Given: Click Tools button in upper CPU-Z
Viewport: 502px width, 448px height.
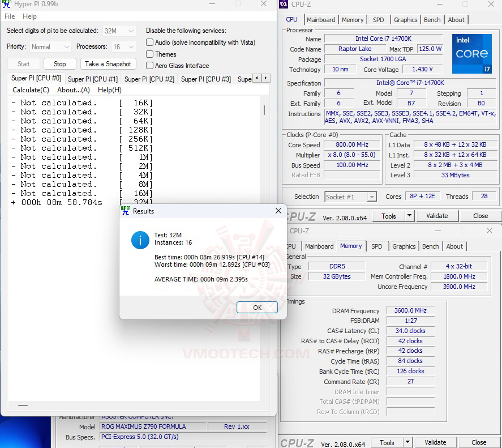Looking at the screenshot, I should click(389, 216).
